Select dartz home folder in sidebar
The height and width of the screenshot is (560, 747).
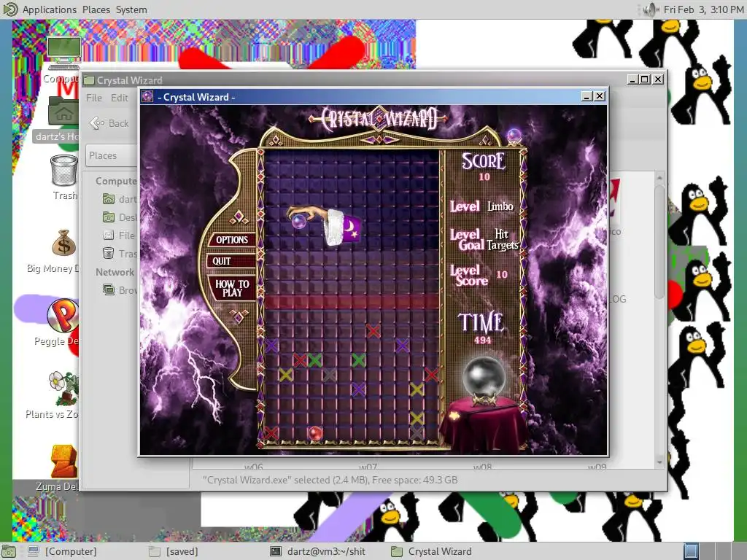point(120,199)
